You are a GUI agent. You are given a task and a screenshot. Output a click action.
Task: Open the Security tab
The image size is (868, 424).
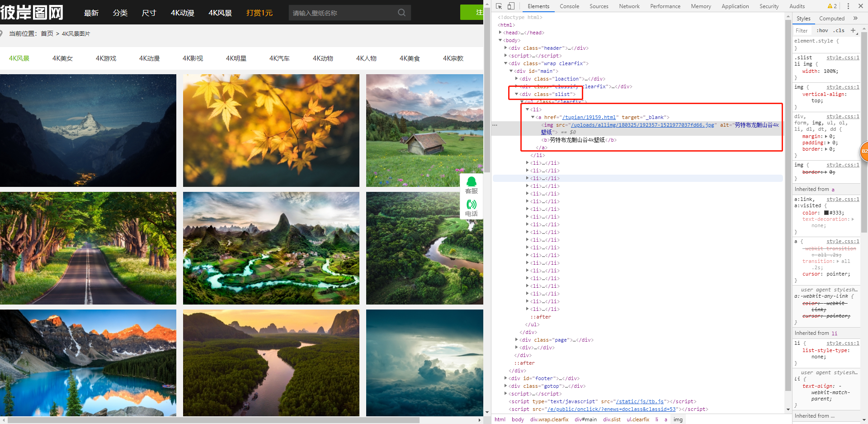[x=769, y=6]
